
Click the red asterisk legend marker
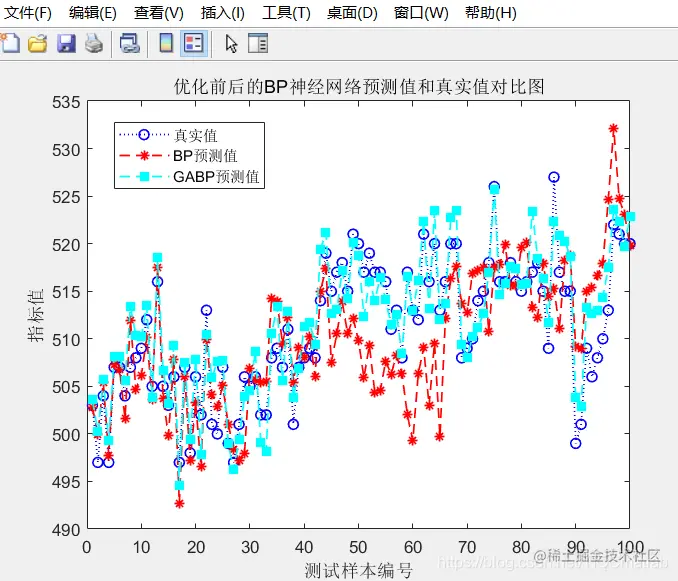[x=144, y=156]
